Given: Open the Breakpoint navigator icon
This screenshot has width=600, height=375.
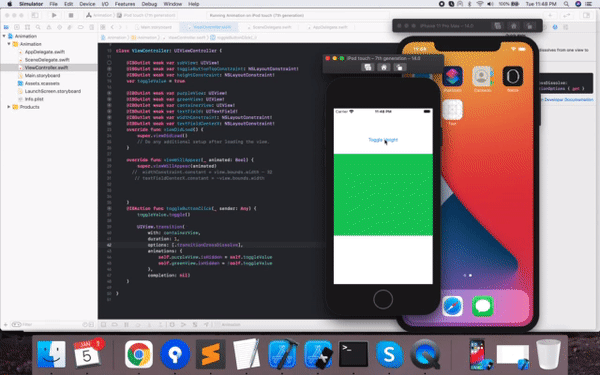Looking at the screenshot, I should (80, 27).
